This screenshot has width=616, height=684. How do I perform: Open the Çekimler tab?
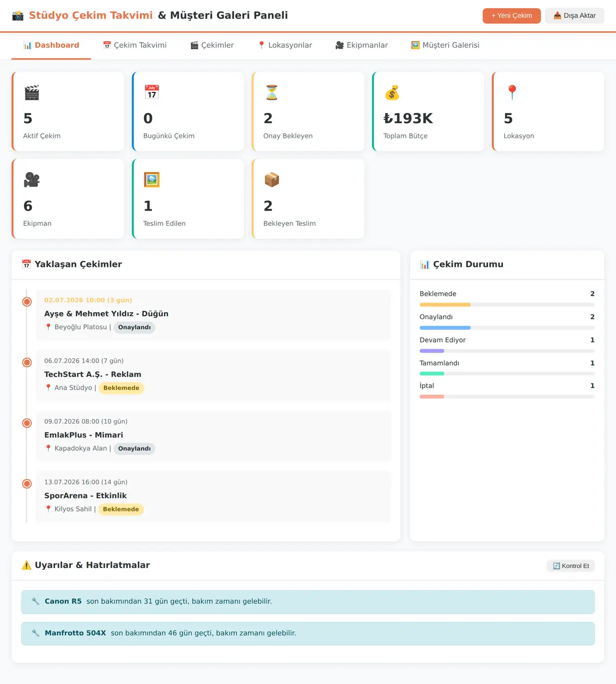[x=212, y=45]
